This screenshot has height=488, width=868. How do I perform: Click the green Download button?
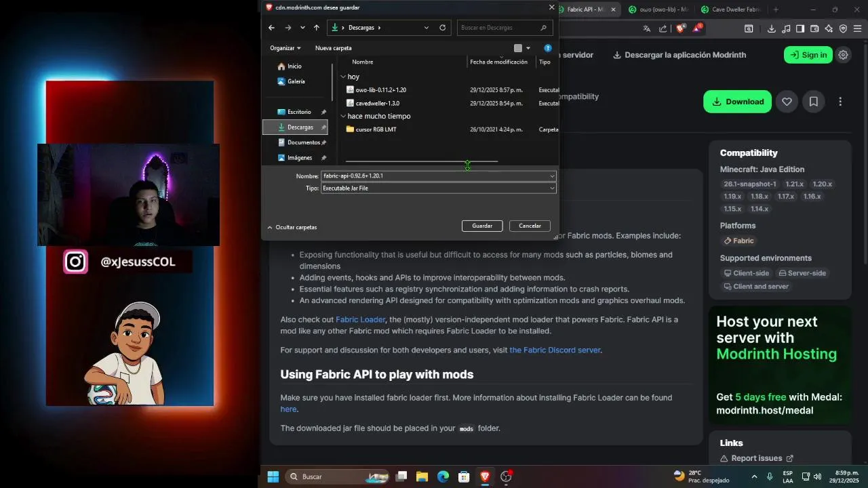point(737,102)
